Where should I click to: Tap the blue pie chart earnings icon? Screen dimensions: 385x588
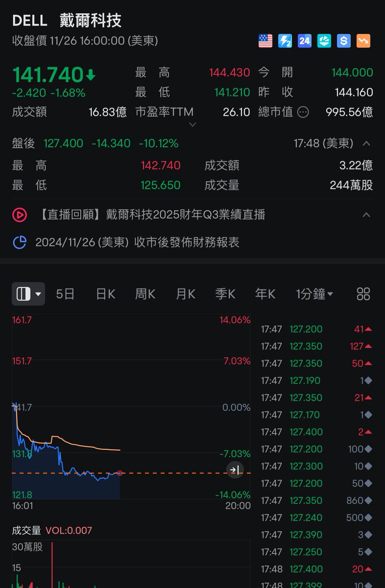point(19,242)
